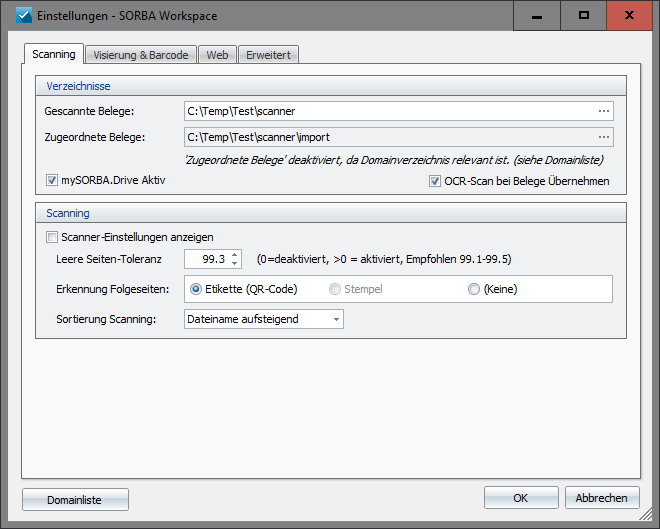Maximize the Einstellungen window
This screenshot has width=660, height=529.
click(x=583, y=16)
